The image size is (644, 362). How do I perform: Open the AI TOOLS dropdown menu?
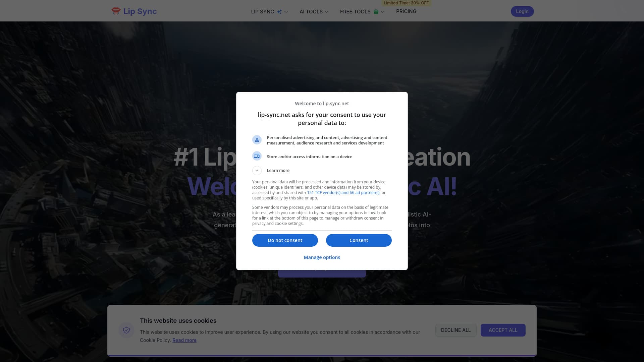(314, 12)
